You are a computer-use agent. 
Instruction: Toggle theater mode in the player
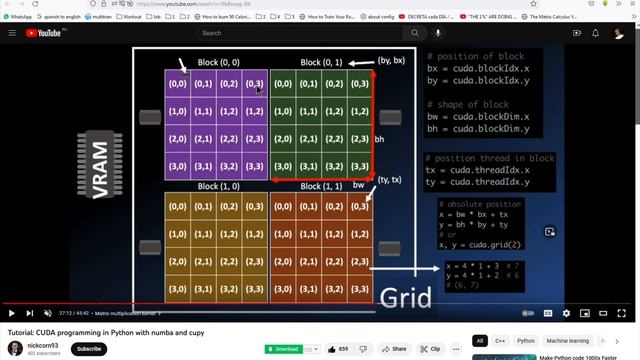coord(603,313)
